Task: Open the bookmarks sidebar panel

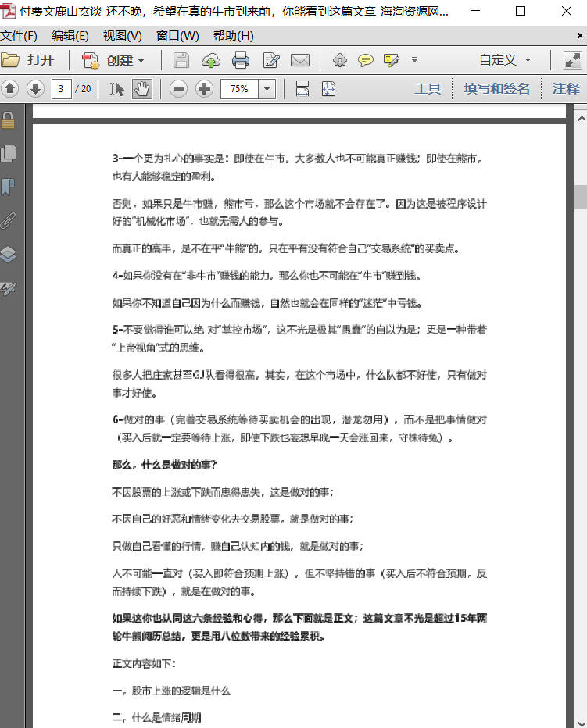Action: pos(8,187)
